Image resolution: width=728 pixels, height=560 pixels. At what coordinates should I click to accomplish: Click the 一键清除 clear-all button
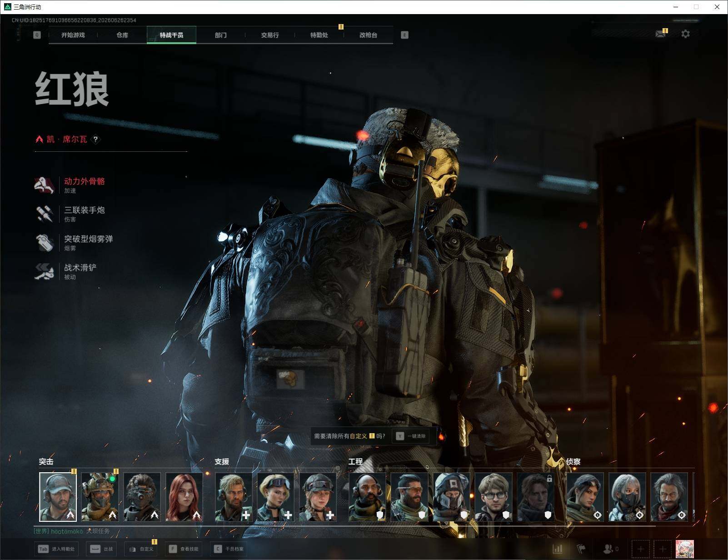(411, 436)
